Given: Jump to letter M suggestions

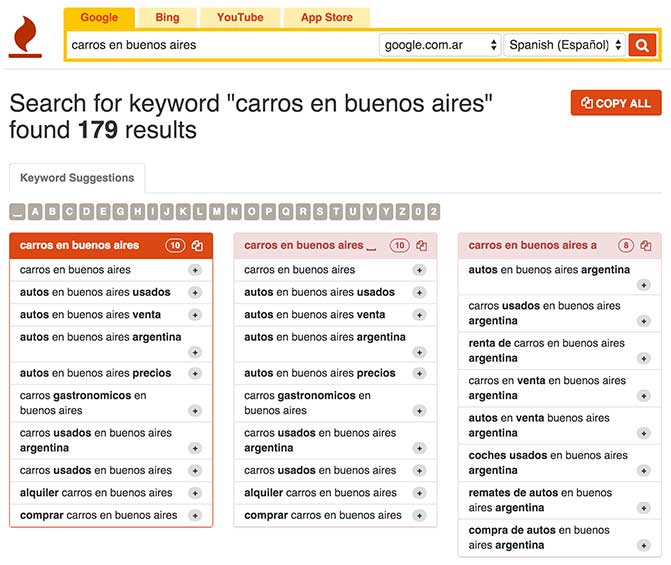Looking at the screenshot, I should 217,212.
